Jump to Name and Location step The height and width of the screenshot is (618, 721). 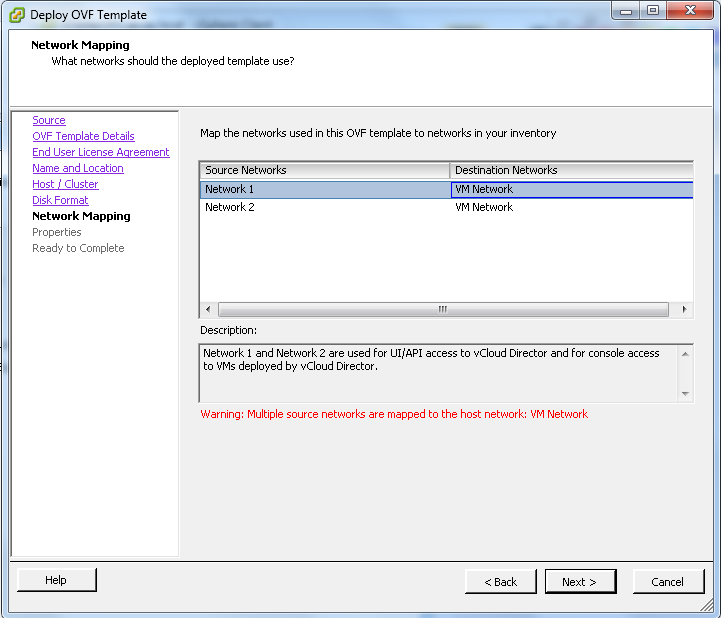pos(78,168)
